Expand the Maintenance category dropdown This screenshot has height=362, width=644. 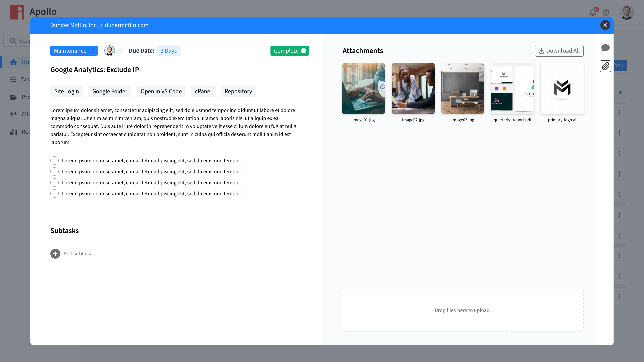click(x=74, y=51)
